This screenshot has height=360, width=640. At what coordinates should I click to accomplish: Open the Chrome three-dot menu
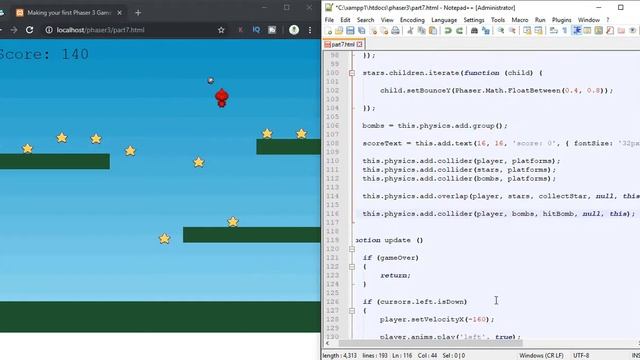pyautogui.click(x=310, y=30)
